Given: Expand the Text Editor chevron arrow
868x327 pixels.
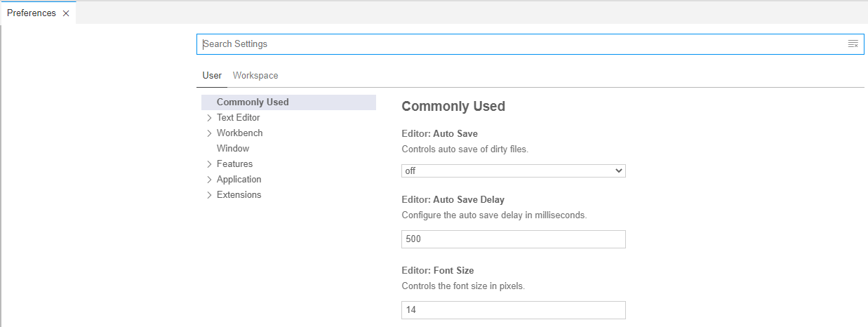Looking at the screenshot, I should (209, 118).
